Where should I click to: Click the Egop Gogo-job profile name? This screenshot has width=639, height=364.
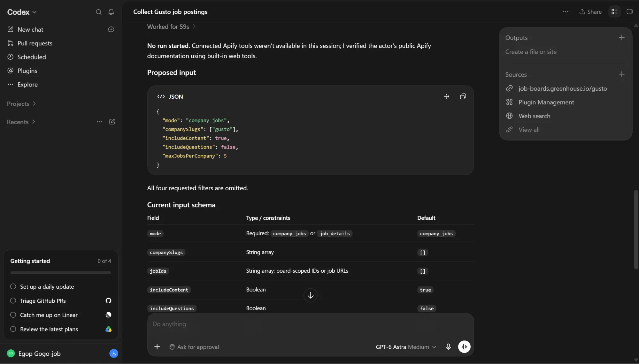[39, 353]
